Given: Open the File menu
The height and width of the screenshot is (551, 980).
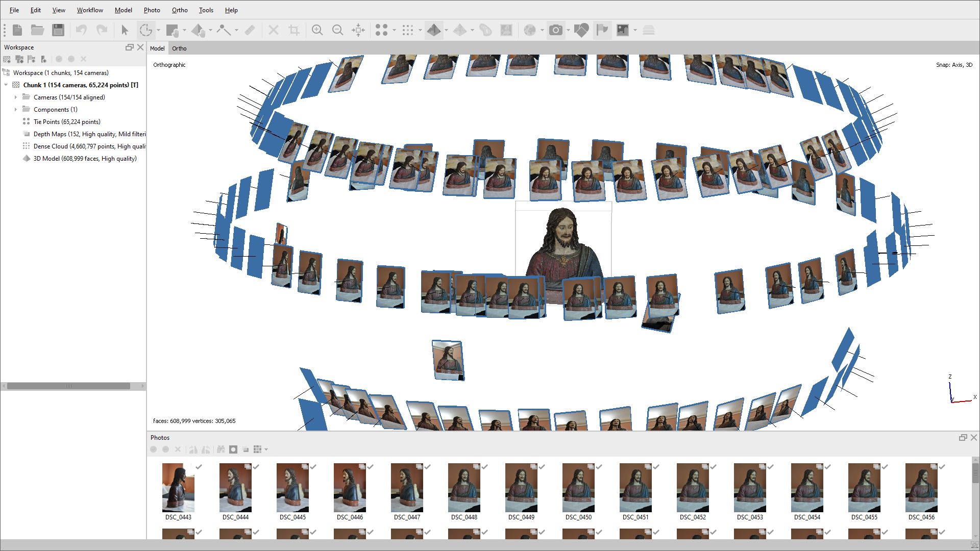Looking at the screenshot, I should [14, 10].
